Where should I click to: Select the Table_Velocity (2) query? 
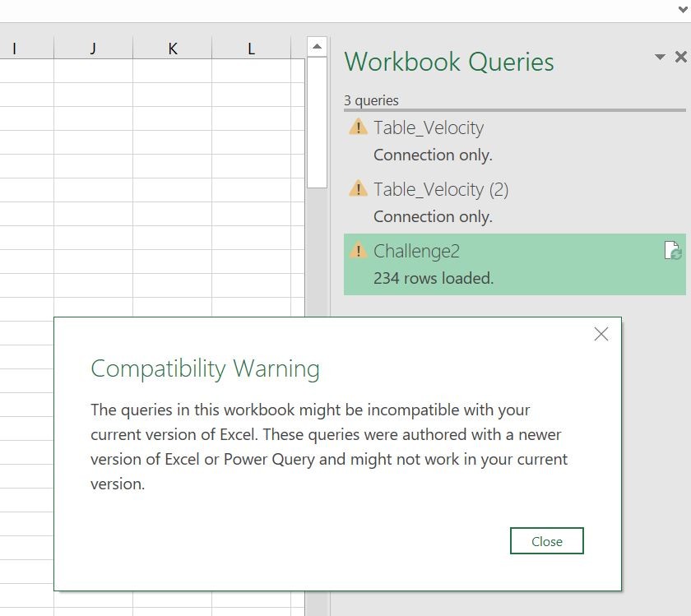click(x=514, y=202)
